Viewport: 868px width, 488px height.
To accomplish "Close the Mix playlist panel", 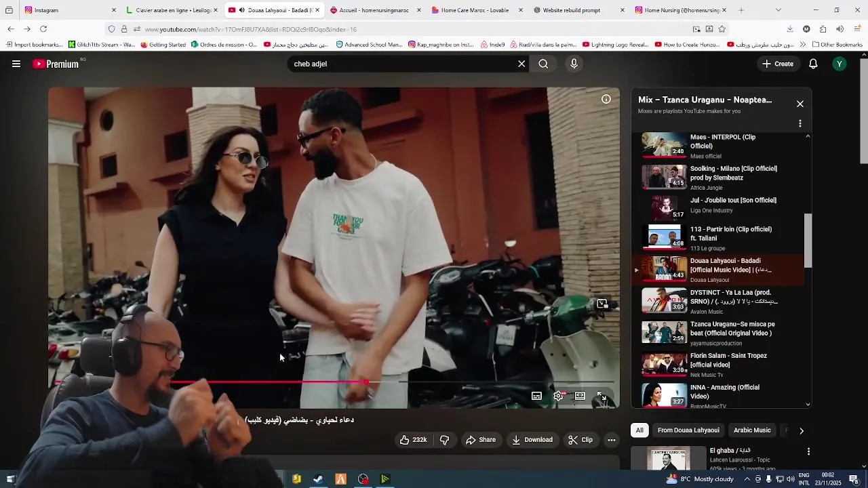I will click(800, 104).
